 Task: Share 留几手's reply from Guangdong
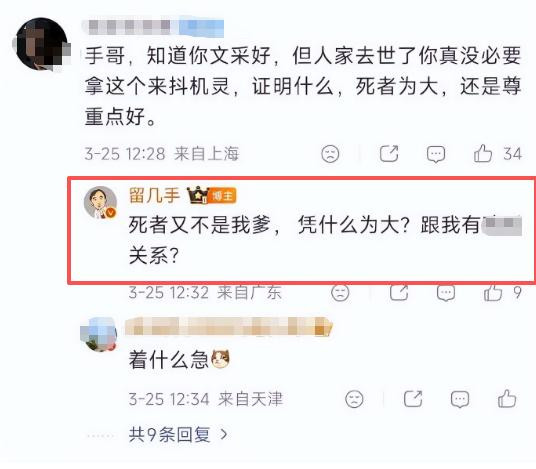pos(399,293)
